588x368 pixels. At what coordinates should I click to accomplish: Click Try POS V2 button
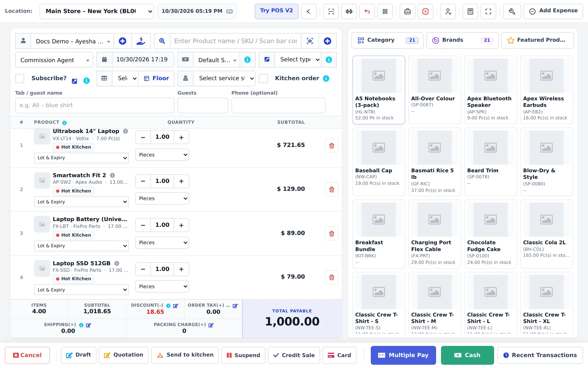click(276, 11)
